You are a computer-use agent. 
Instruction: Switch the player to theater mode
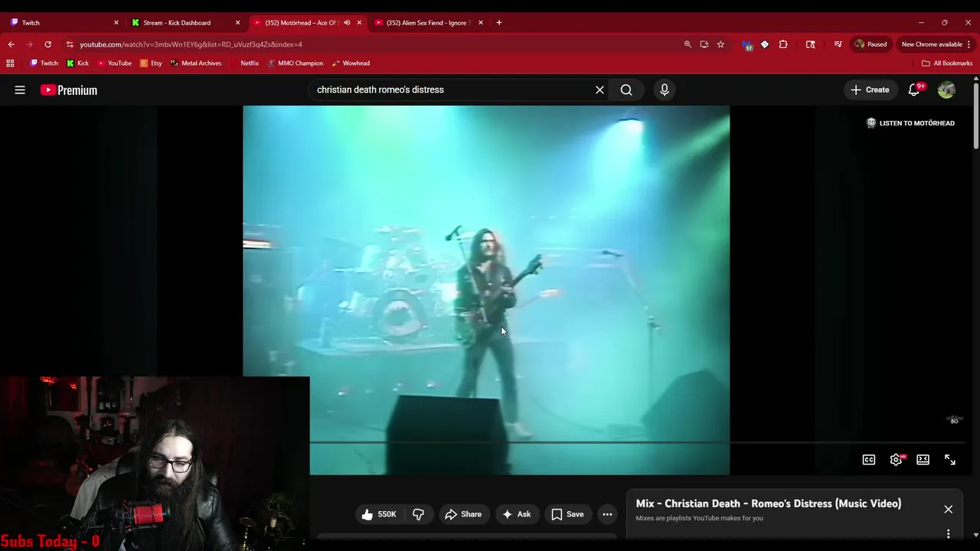[923, 460]
